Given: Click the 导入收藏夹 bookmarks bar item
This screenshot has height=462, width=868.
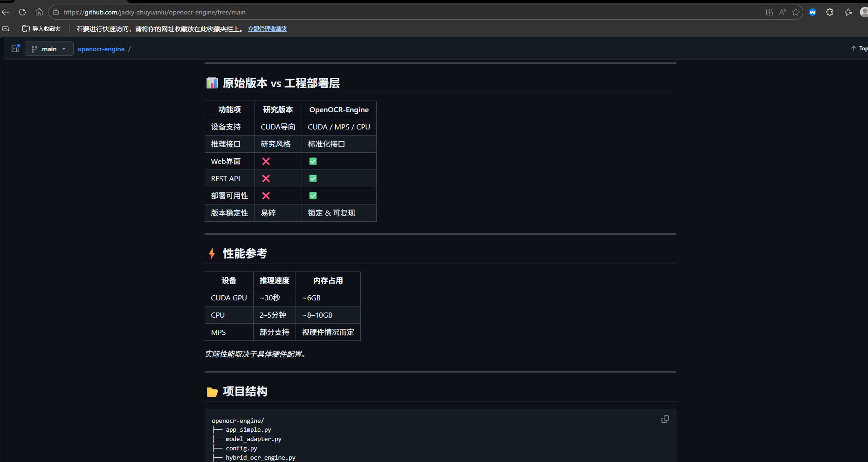Looking at the screenshot, I should [41, 29].
